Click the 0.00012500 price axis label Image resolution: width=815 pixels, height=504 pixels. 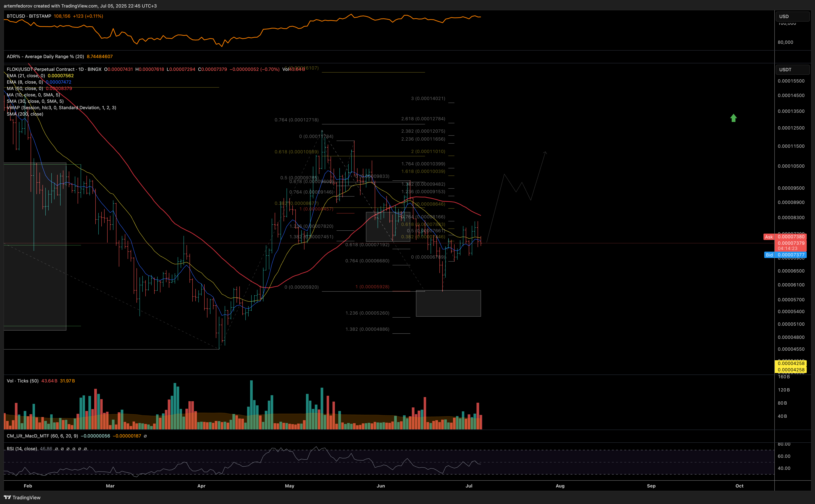click(x=791, y=128)
